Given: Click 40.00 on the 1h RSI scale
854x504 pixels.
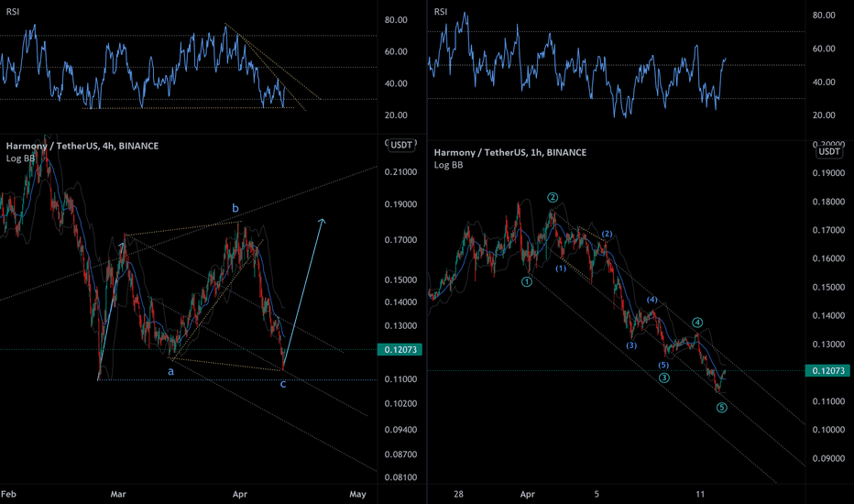Looking at the screenshot, I should click(x=824, y=82).
